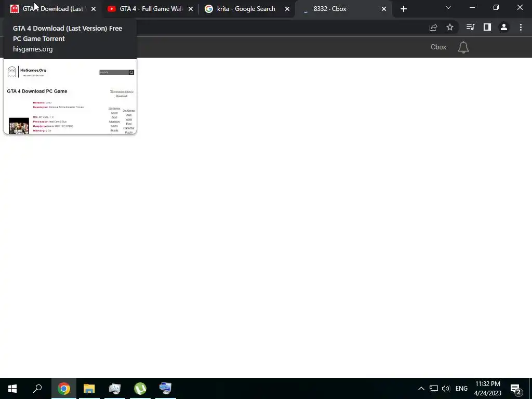Click the YouTube favicon on GTA 4 tab
Screen dimensions: 532x399
point(112,9)
